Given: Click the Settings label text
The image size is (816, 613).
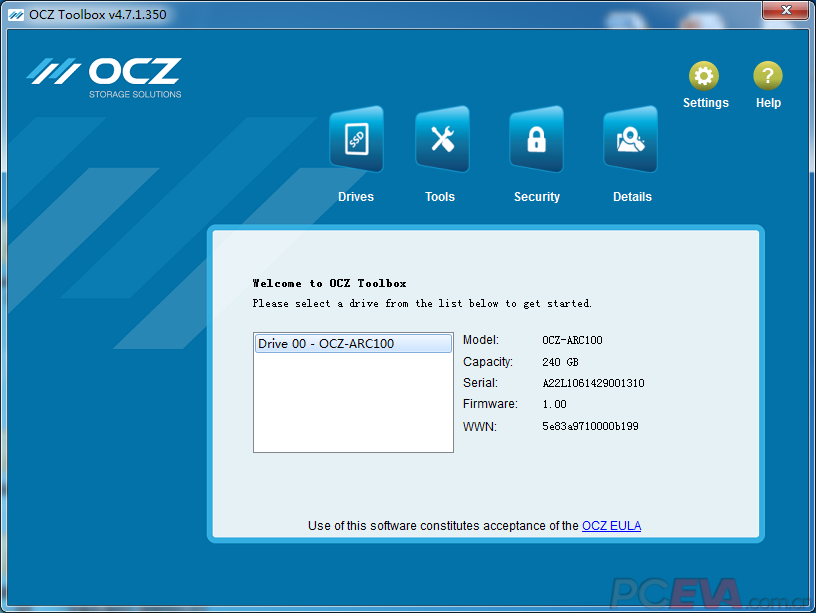Looking at the screenshot, I should coord(705,102).
